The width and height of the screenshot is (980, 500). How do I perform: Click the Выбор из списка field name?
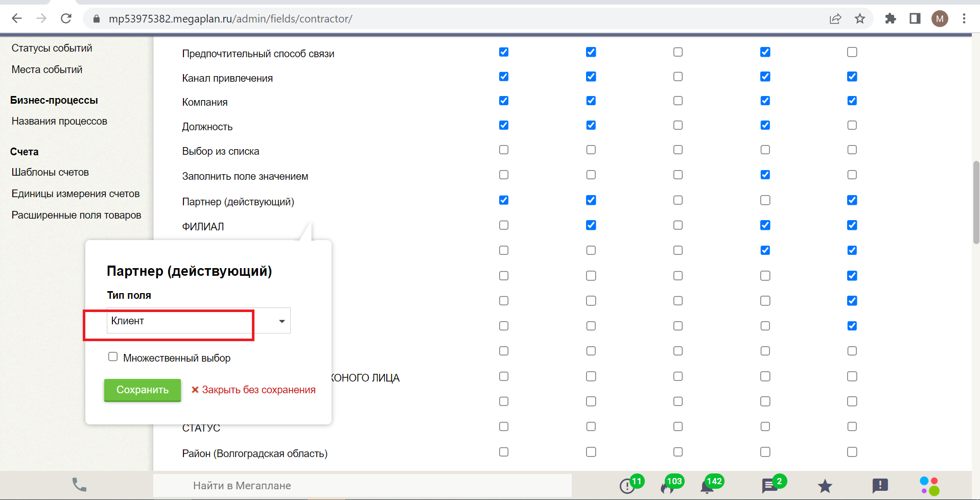pos(221,151)
